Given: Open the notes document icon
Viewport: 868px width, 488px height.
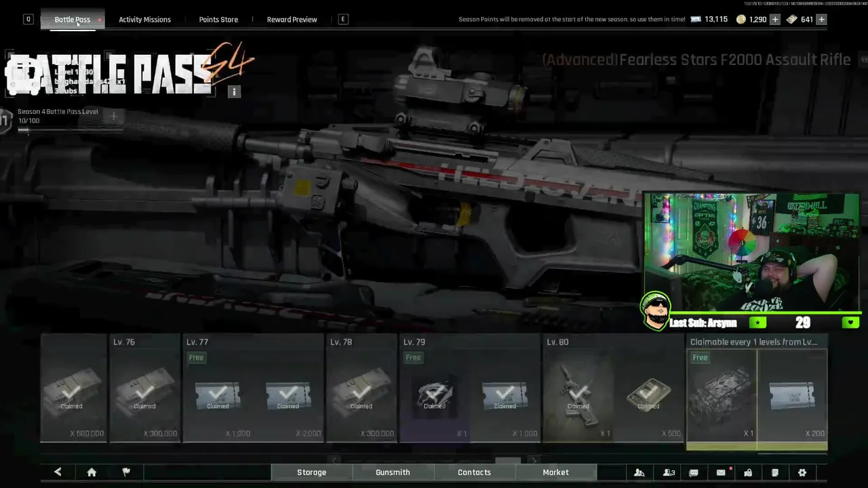Looking at the screenshot, I should coord(775,472).
